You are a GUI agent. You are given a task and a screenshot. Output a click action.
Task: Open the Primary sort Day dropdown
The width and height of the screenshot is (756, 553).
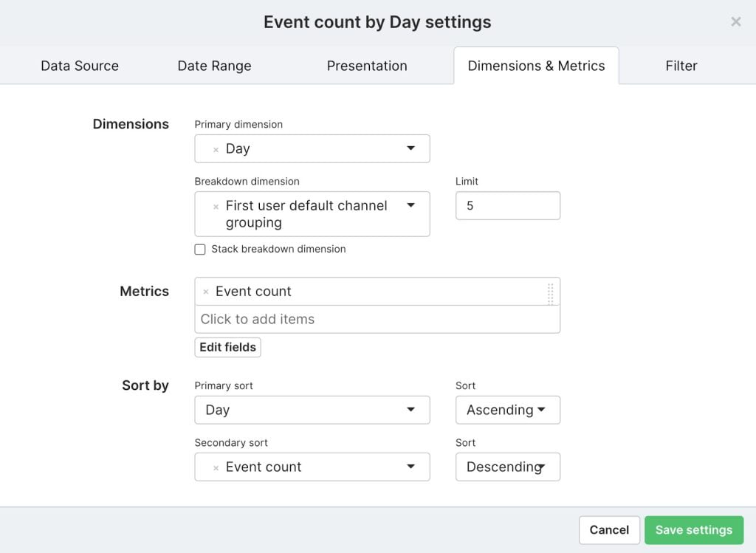(312, 410)
